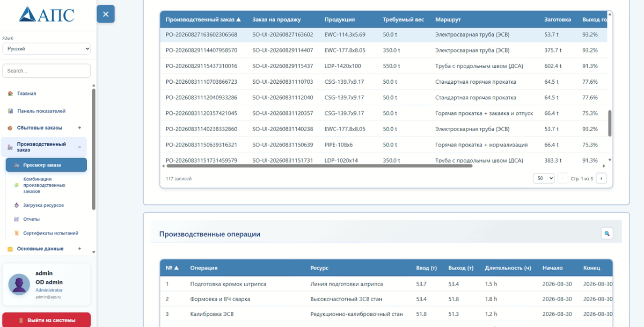The width and height of the screenshot is (644, 327).
Task: Click the sidebar Search field
Action: [x=47, y=71]
